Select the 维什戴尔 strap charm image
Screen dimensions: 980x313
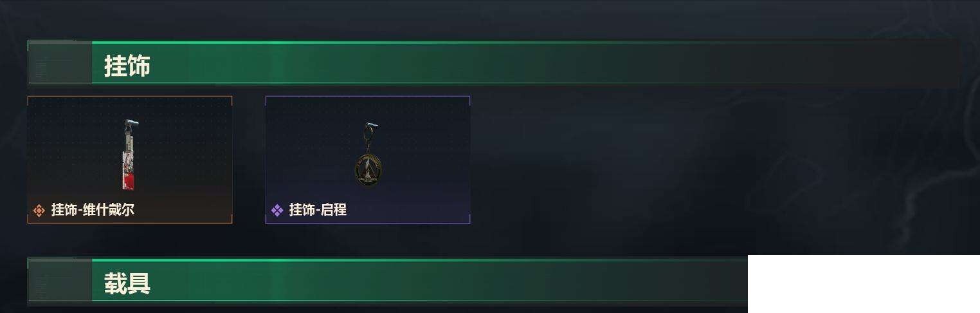[131, 155]
